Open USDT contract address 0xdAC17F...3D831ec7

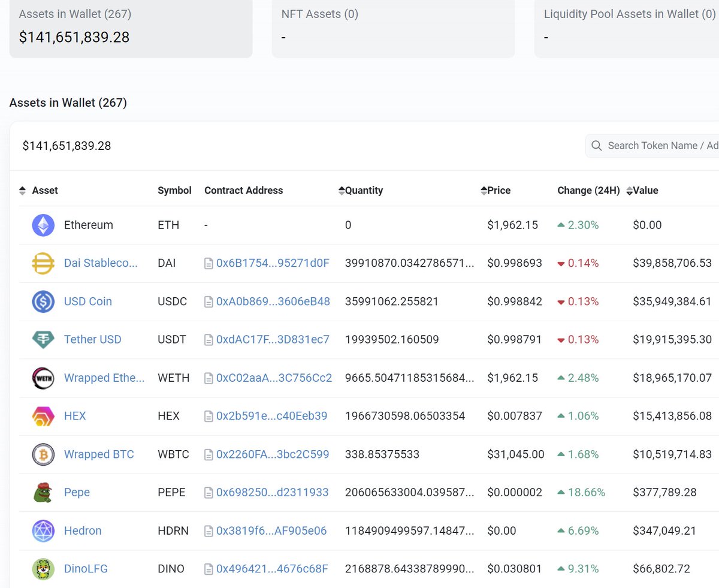click(273, 339)
